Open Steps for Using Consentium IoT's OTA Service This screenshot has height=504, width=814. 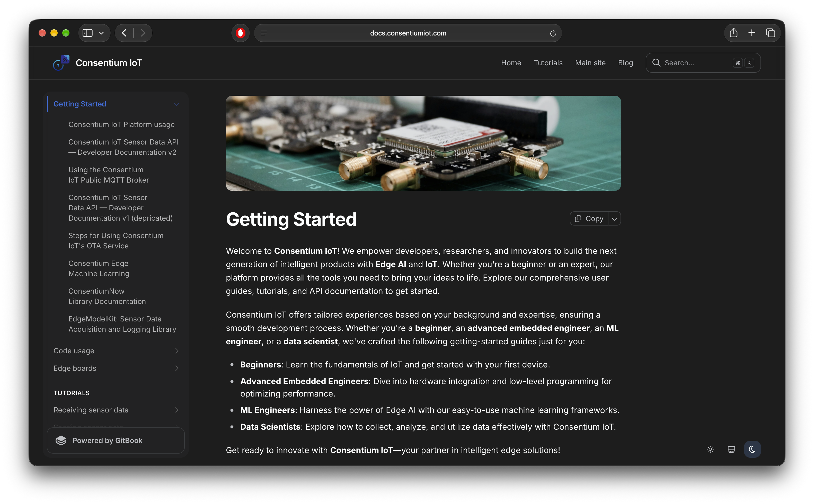coord(116,241)
